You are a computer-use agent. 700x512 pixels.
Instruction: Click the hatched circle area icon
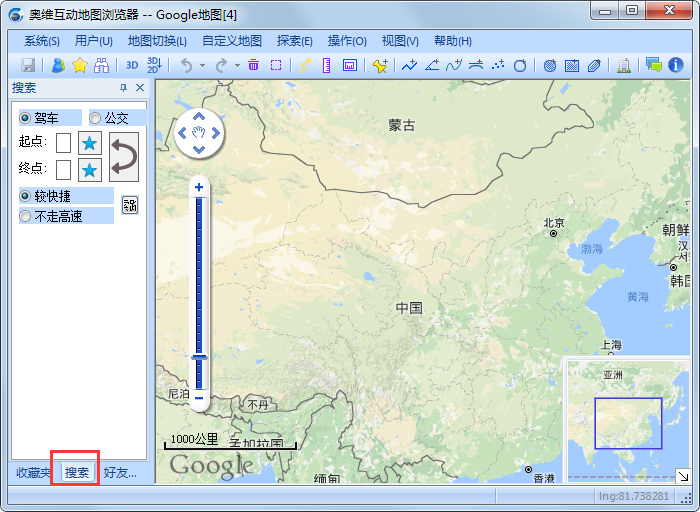550,65
